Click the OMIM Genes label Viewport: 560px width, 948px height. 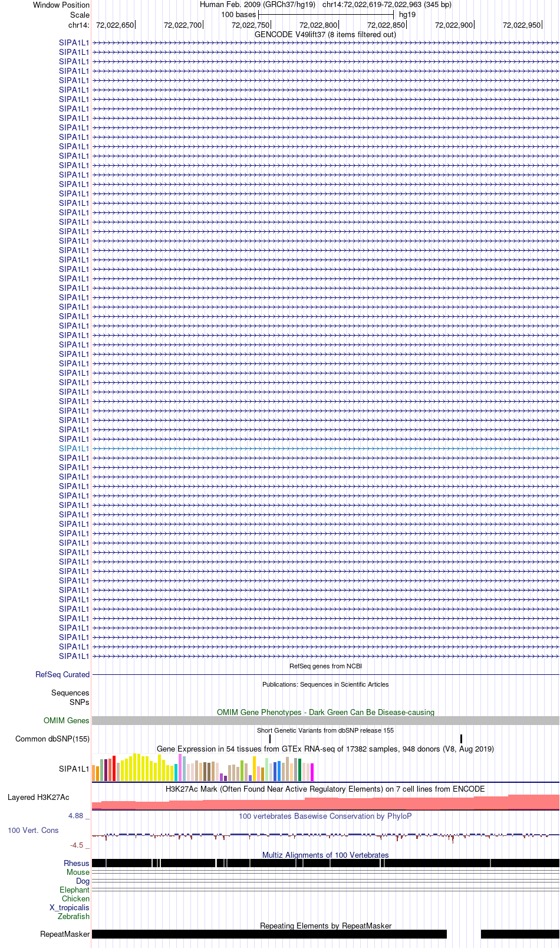tap(67, 721)
